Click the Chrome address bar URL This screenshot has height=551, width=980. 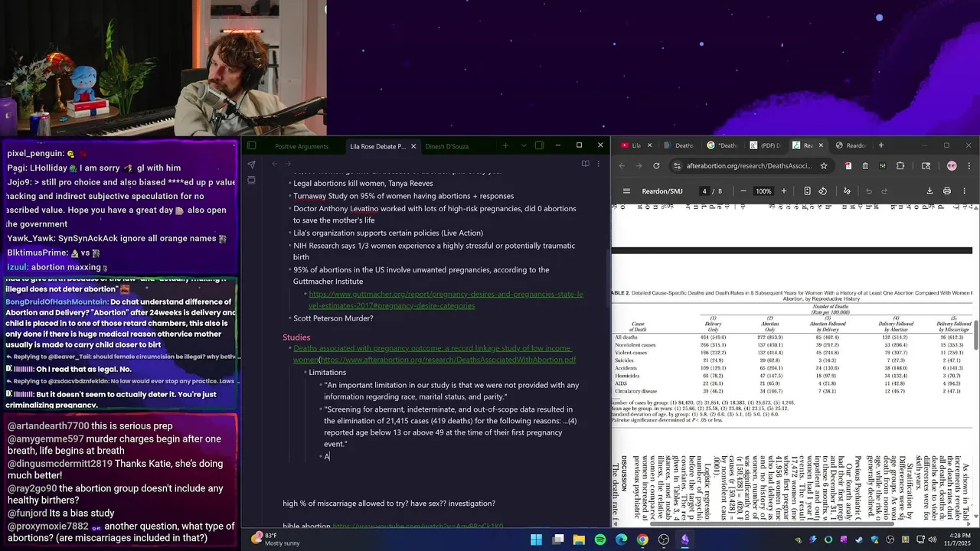[749, 165]
